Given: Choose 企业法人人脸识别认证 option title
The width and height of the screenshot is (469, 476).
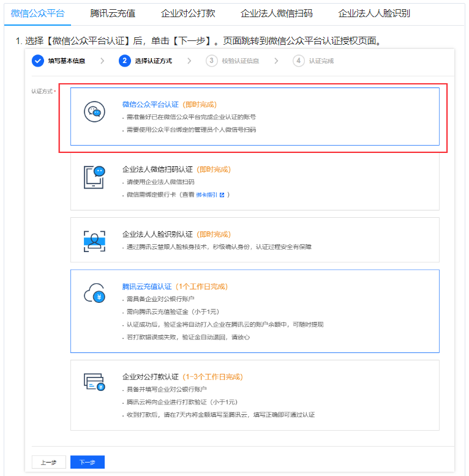Looking at the screenshot, I should [157, 234].
